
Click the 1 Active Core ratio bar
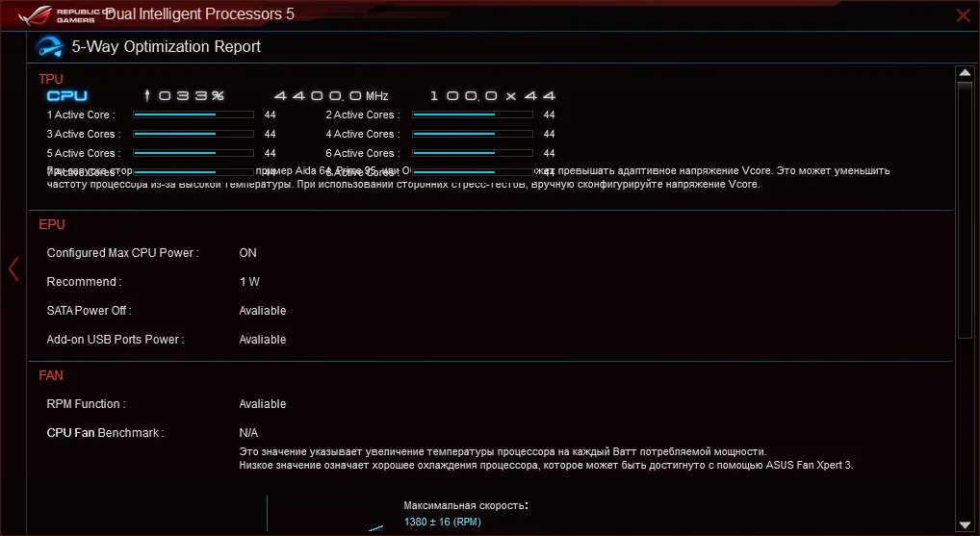point(193,115)
